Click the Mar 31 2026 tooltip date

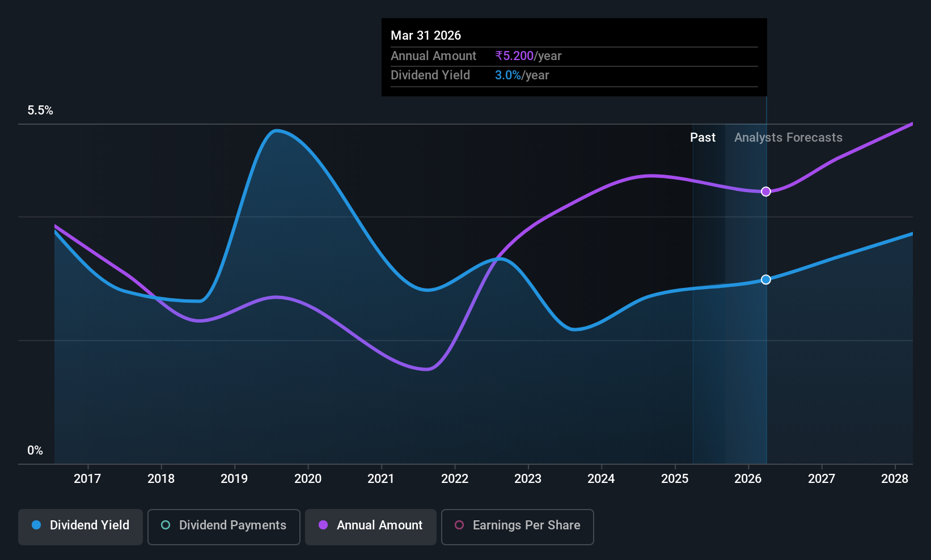[x=426, y=35]
